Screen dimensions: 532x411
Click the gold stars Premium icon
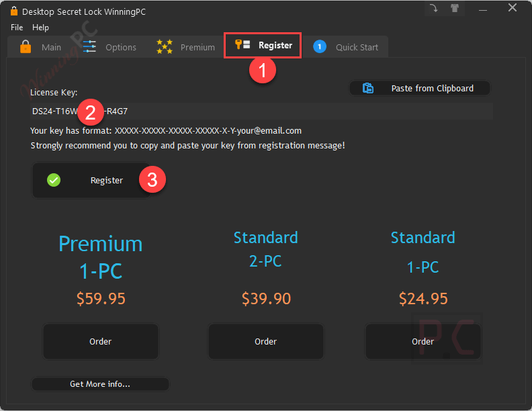tap(165, 46)
